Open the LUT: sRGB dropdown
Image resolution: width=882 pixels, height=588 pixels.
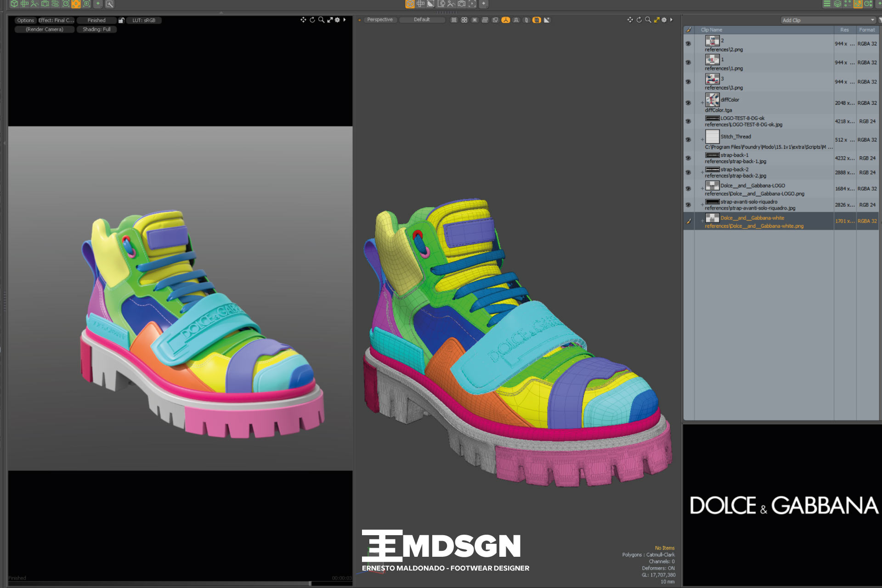click(144, 20)
